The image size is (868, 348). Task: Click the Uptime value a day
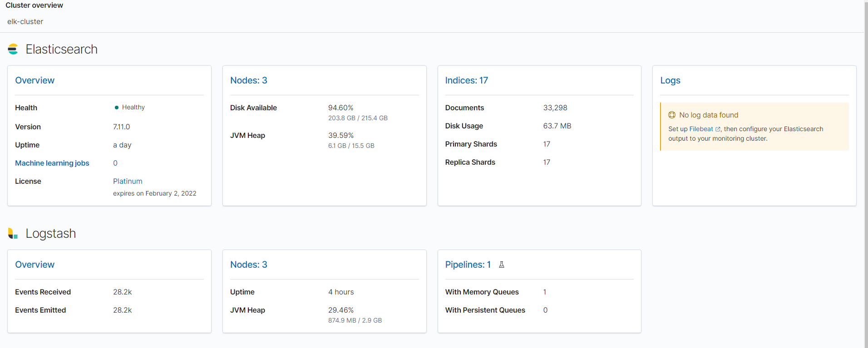(x=122, y=145)
